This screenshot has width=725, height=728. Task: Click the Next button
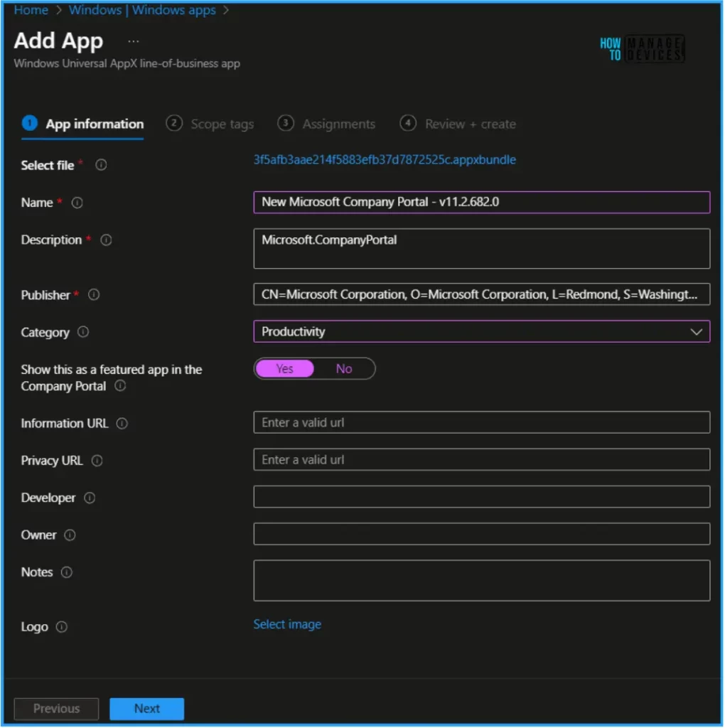[146, 709]
